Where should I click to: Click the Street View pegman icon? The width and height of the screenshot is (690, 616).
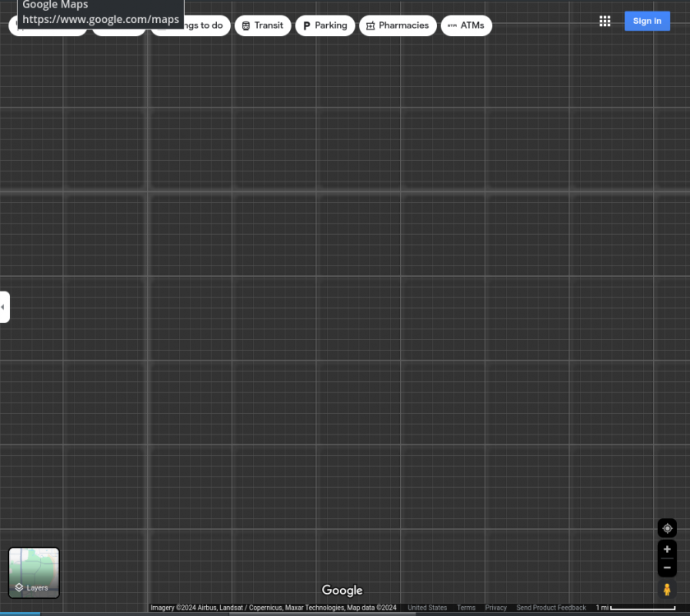pyautogui.click(x=667, y=590)
